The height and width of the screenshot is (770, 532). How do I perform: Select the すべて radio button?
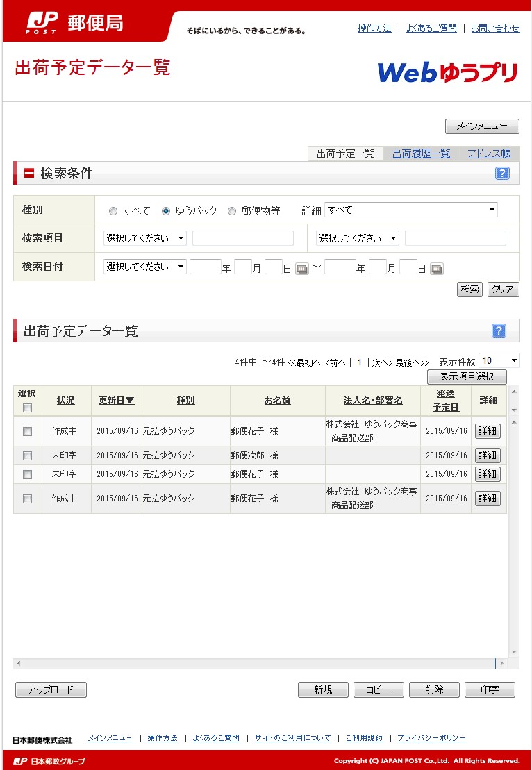tap(113, 211)
